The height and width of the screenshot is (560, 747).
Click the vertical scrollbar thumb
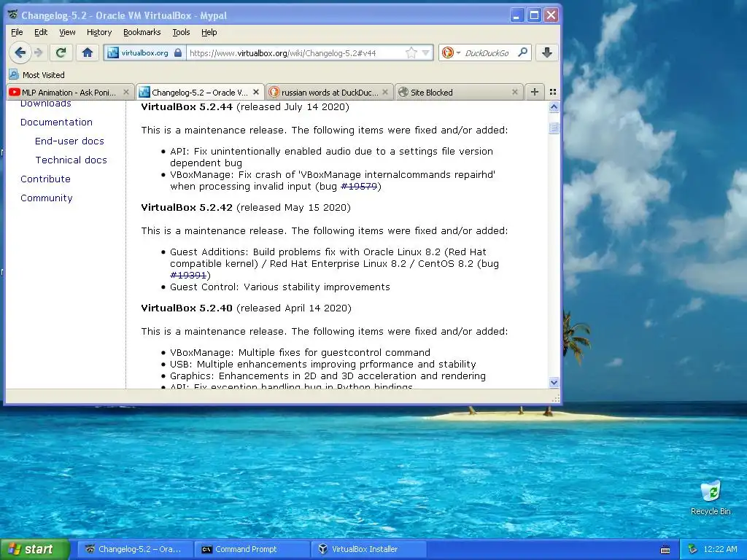554,128
